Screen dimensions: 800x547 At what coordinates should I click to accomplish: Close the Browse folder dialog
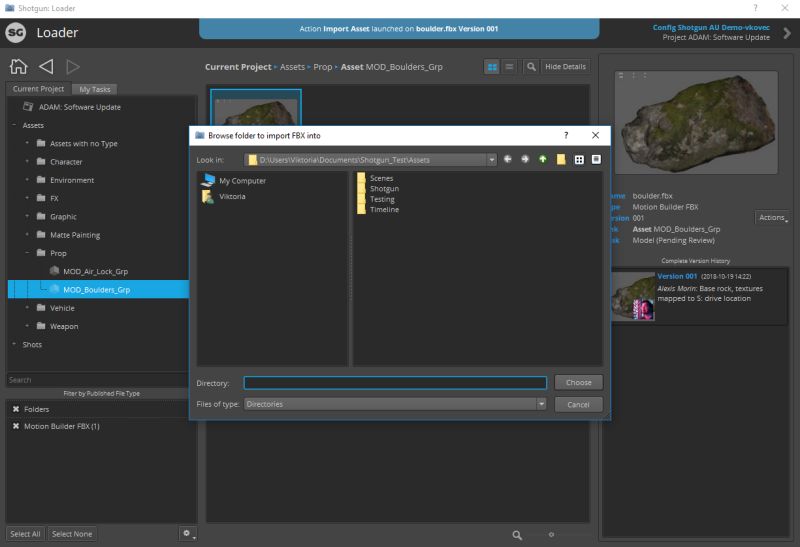coord(595,135)
